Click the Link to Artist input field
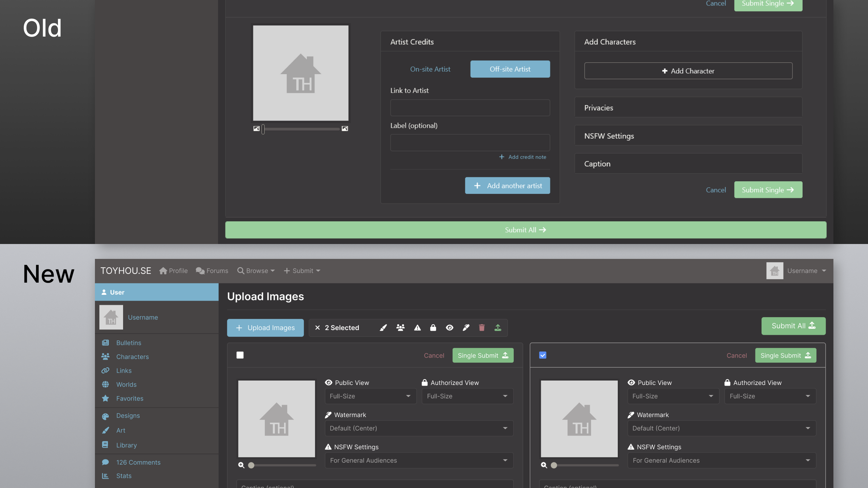 [470, 108]
